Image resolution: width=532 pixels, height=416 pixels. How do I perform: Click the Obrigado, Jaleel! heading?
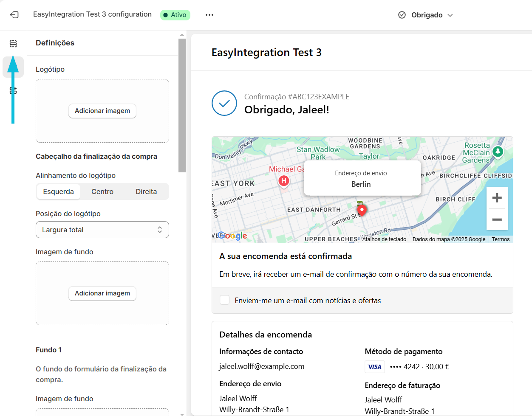pos(287,110)
